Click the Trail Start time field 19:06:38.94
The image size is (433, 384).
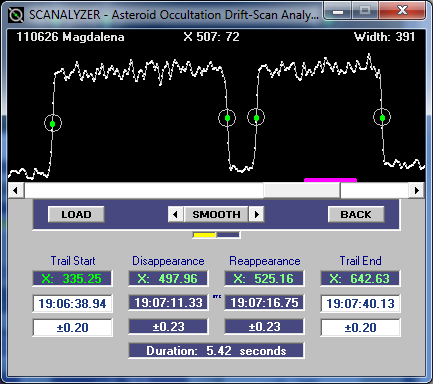tap(72, 303)
